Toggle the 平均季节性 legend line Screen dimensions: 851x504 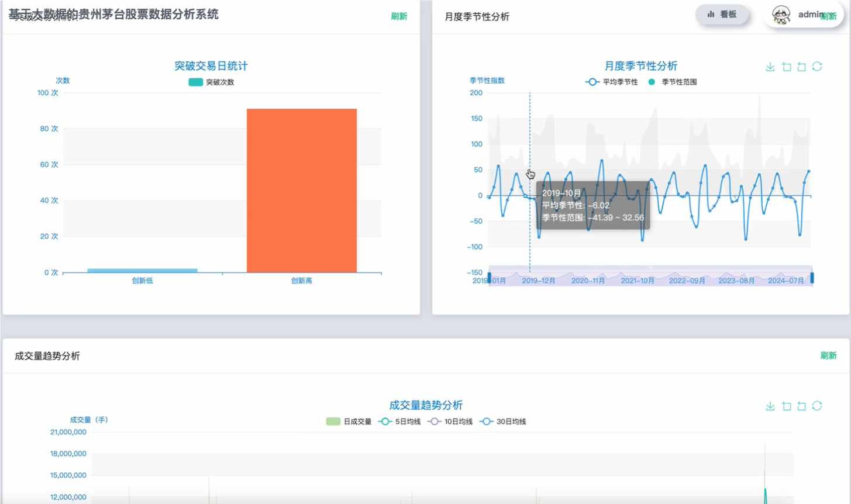point(611,82)
